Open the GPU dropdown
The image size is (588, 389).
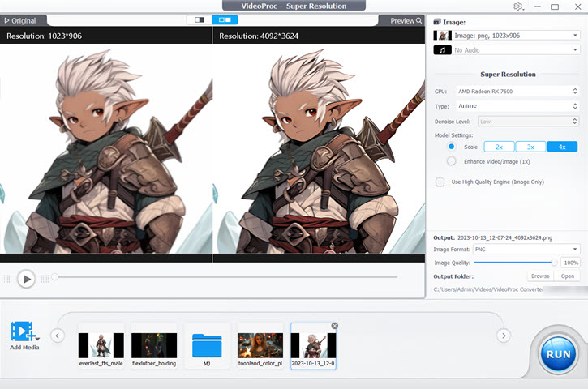[517, 92]
